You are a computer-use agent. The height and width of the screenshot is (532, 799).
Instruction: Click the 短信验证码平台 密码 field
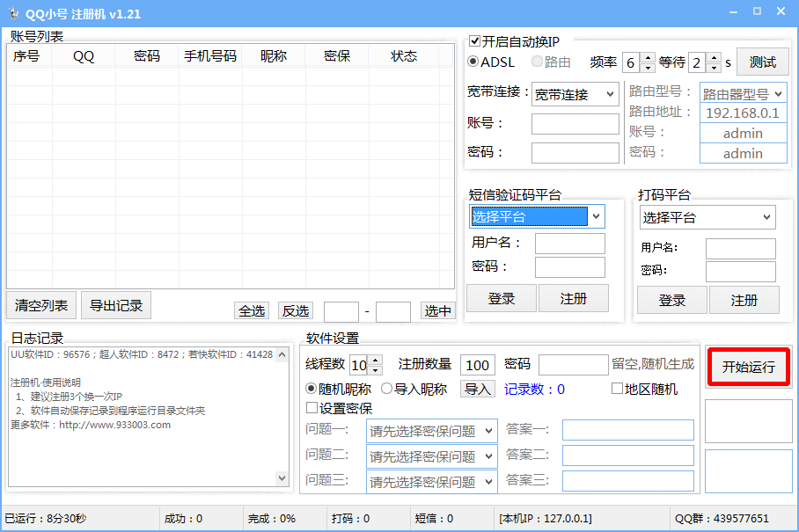click(569, 267)
